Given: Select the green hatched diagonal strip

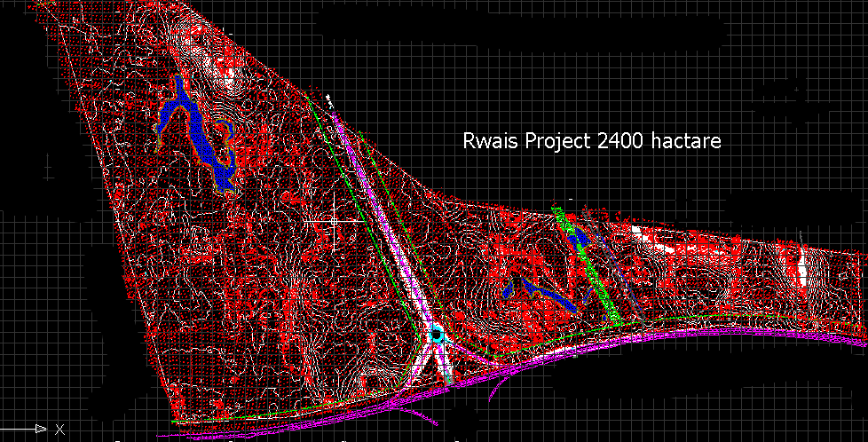Looking at the screenshot, I should [588, 265].
